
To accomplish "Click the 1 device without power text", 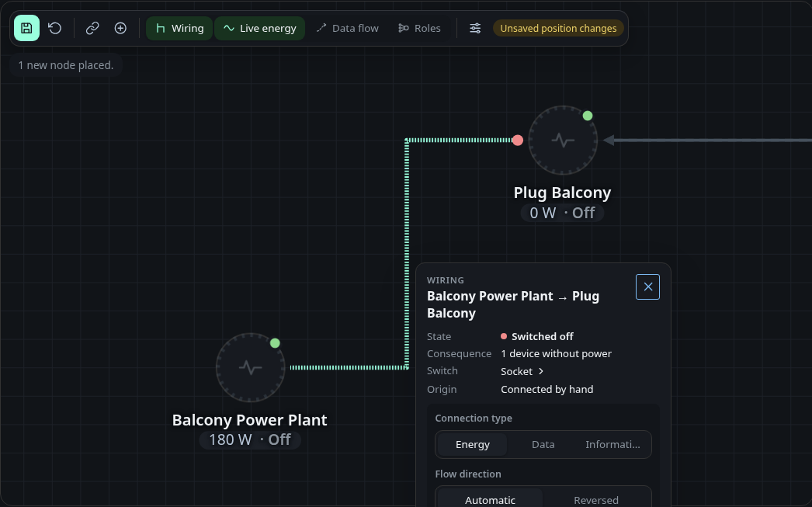I will tap(556, 354).
